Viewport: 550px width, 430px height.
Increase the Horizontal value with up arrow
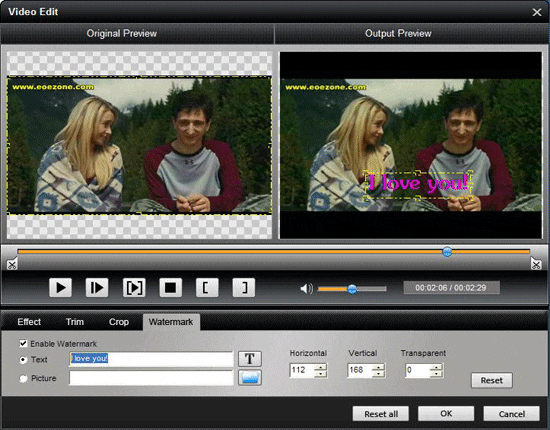[x=321, y=367]
